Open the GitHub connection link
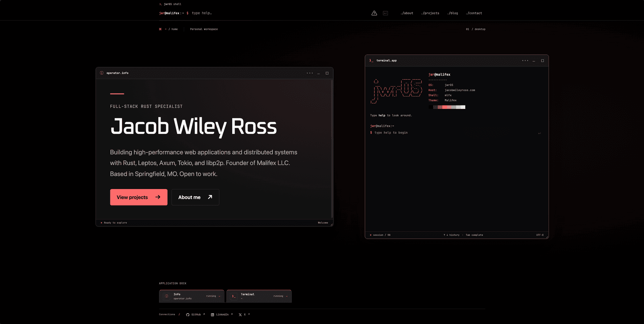Screen dimensions: 644x324 point(196,315)
